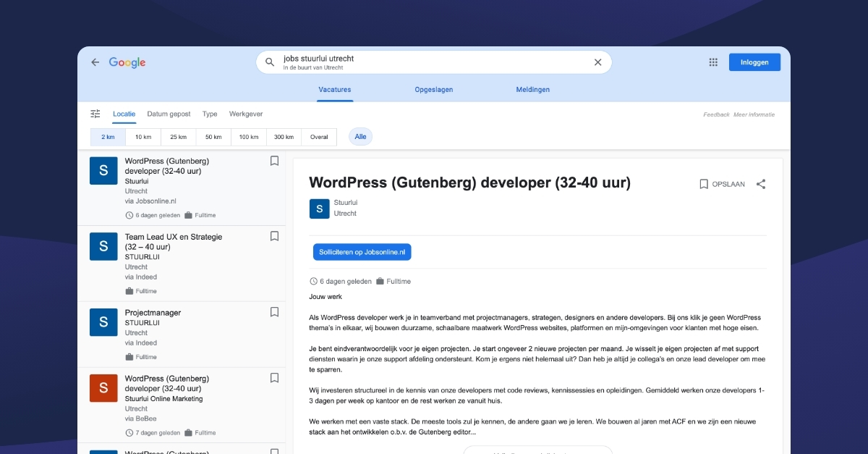
Task: Select the Alle filter chip
Action: 361,137
